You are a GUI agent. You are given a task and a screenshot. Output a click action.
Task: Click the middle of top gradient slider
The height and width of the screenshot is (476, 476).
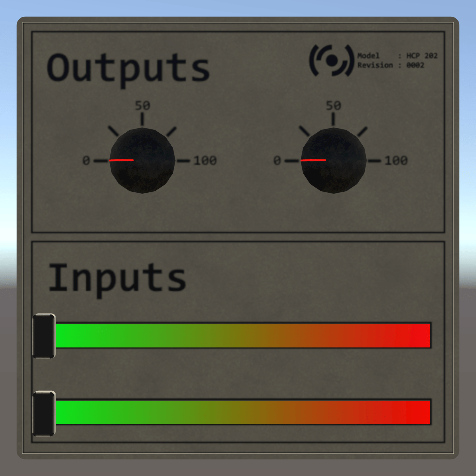[x=243, y=336]
